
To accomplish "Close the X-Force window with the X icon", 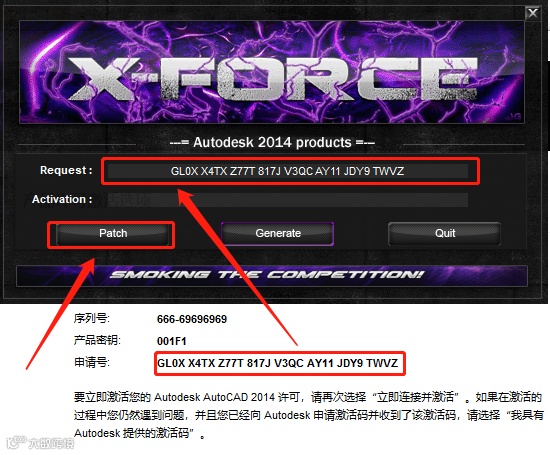I will [532, 13].
